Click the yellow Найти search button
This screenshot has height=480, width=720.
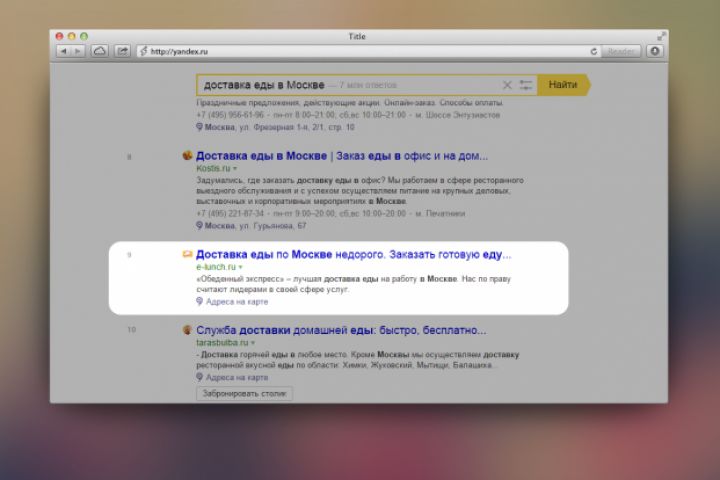(x=563, y=85)
